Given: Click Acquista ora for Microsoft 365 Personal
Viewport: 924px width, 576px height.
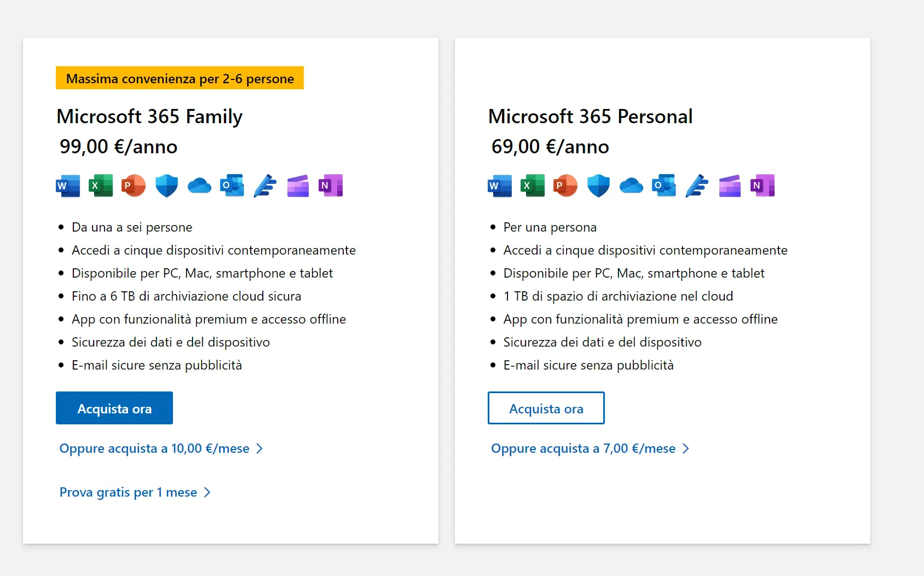Looking at the screenshot, I should coord(546,408).
